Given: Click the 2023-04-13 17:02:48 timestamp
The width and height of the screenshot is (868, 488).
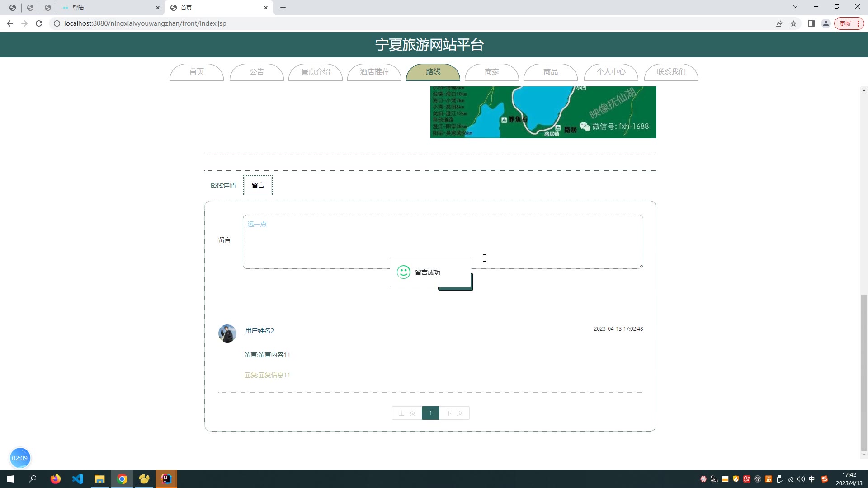Looking at the screenshot, I should point(618,329).
